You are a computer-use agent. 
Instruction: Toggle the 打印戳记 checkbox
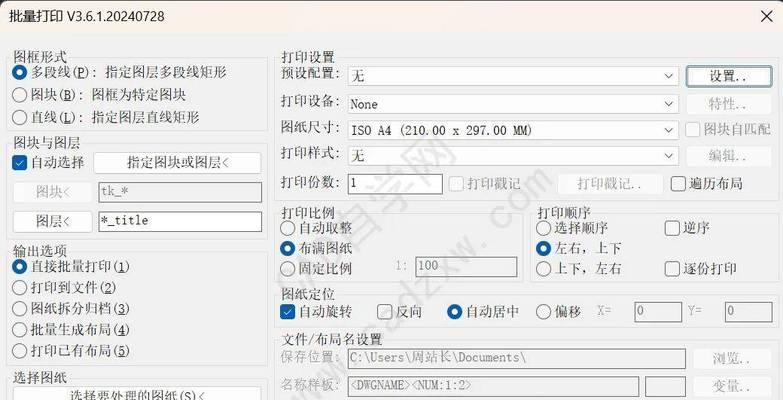tap(456, 184)
